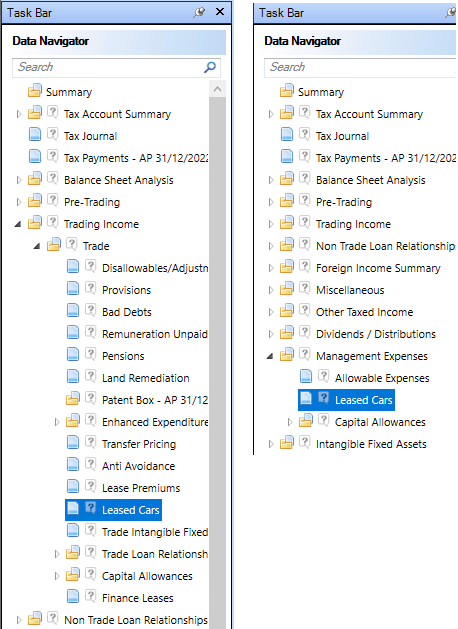Pin the right Task Bar panel
This screenshot has width=458, height=629.
tap(451, 12)
